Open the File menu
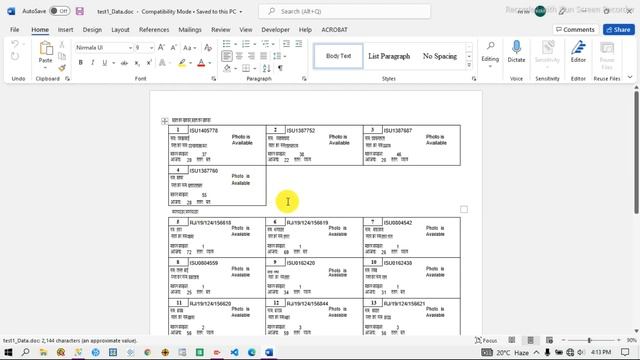The width and height of the screenshot is (640, 360). pos(15,29)
